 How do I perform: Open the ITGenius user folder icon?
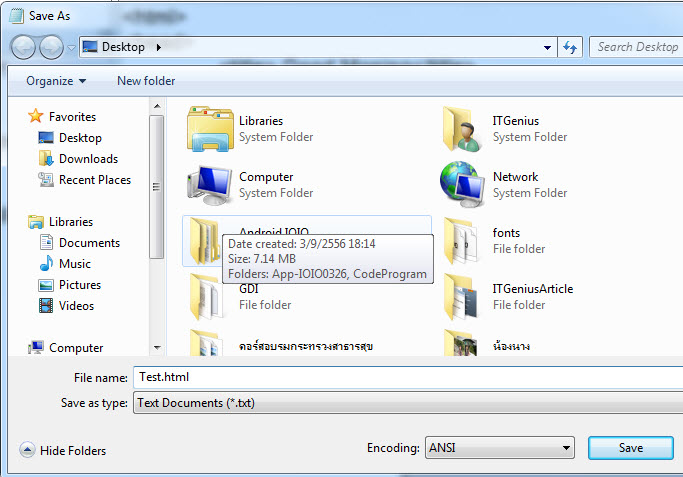[463, 128]
